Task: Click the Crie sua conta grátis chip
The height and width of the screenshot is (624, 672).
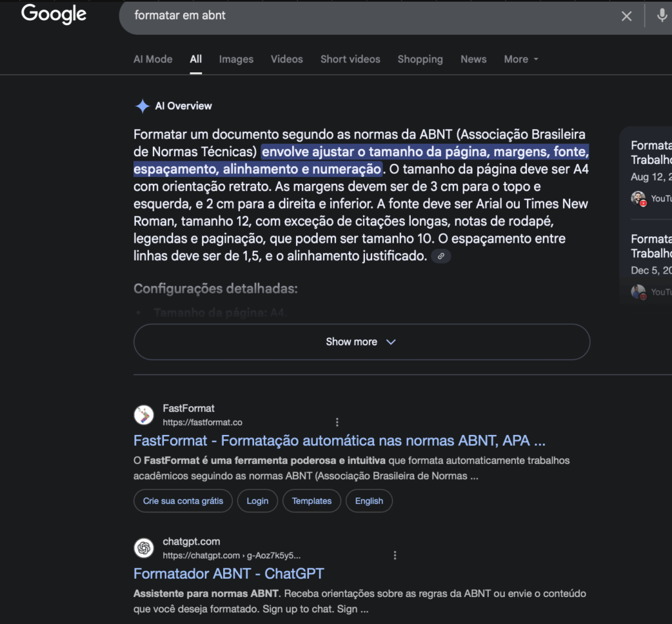Action: [183, 501]
